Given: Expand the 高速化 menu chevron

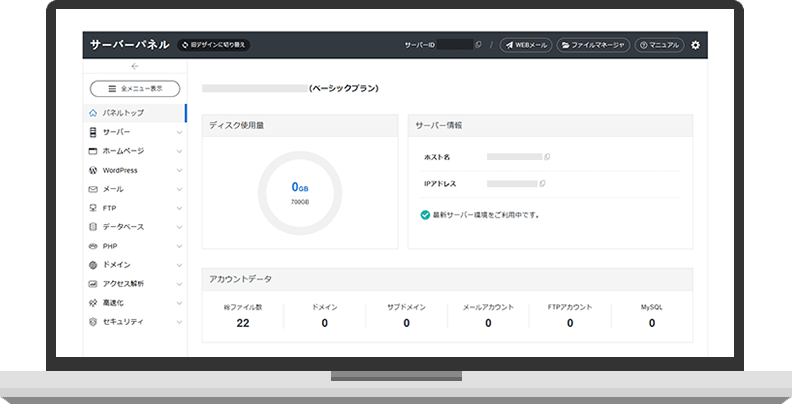Looking at the screenshot, I should click(x=179, y=303).
